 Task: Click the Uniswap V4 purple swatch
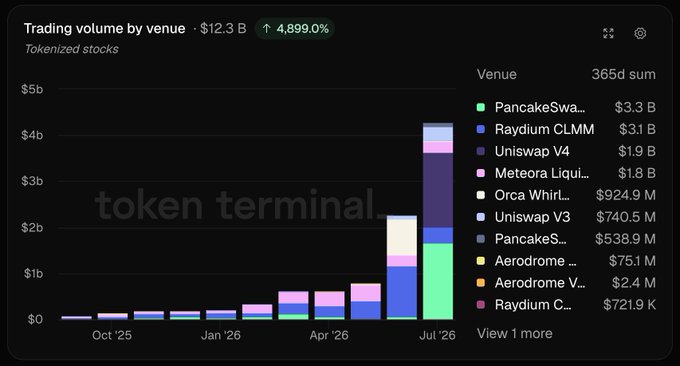point(481,151)
